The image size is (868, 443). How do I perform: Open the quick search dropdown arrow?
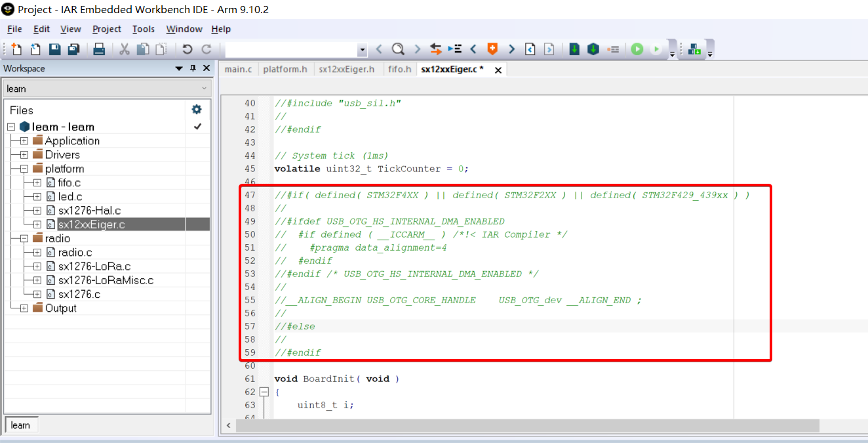coord(362,50)
